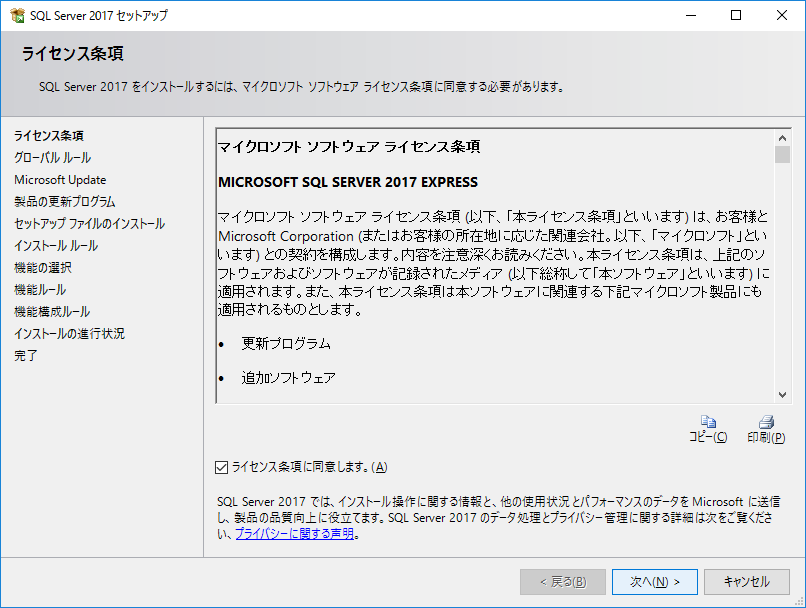
Task: Select ライセンス条項 step in sidebar
Action: [x=49, y=136]
